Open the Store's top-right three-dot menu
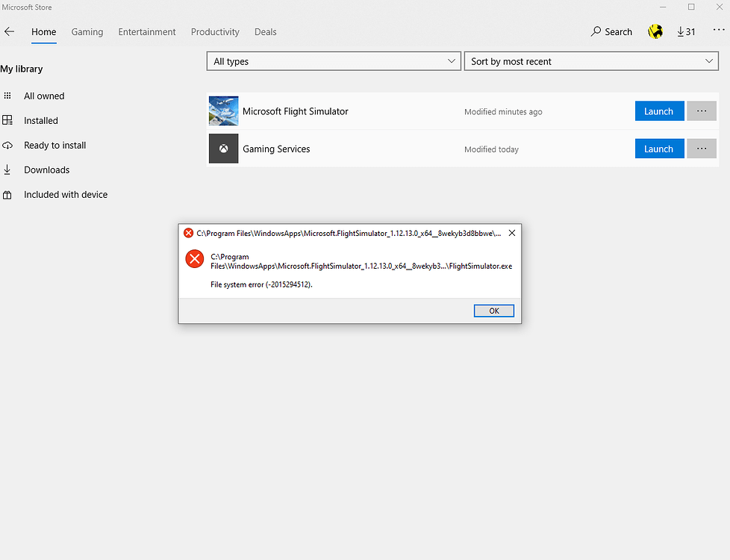The height and width of the screenshot is (560, 730). pyautogui.click(x=718, y=30)
